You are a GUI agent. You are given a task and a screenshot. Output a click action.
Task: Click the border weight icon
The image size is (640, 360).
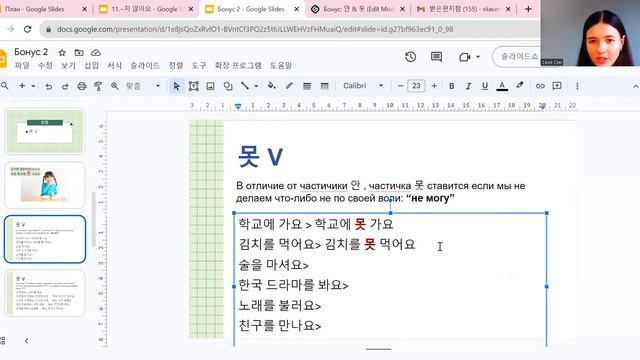(x=307, y=86)
